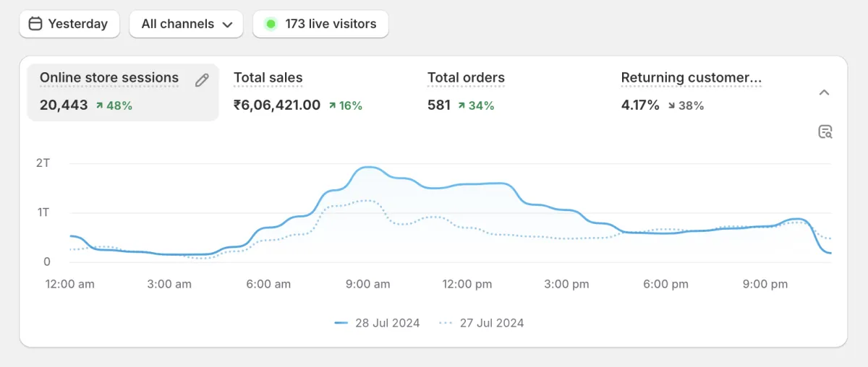Image resolution: width=868 pixels, height=367 pixels.
Task: Click the 173 live visitors button
Action: click(320, 24)
